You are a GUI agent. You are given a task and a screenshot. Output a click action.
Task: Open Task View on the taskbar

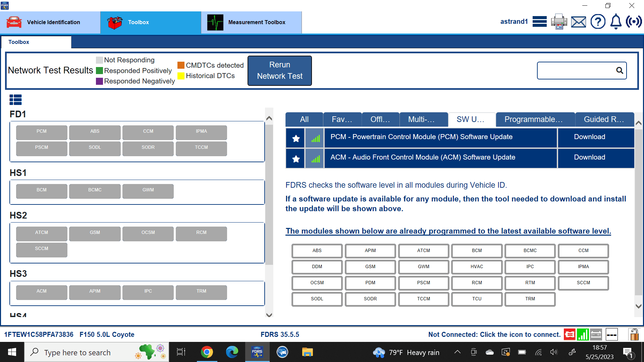tap(181, 352)
